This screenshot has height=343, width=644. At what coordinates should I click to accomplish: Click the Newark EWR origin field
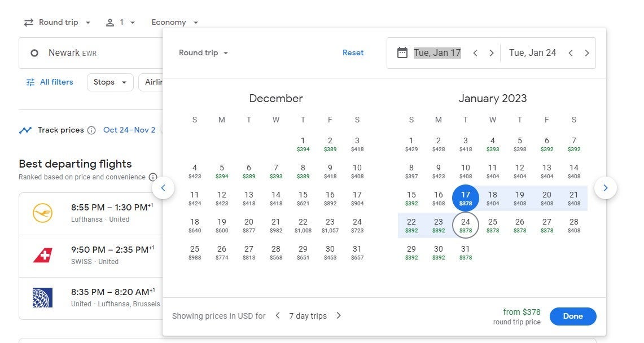coord(90,53)
